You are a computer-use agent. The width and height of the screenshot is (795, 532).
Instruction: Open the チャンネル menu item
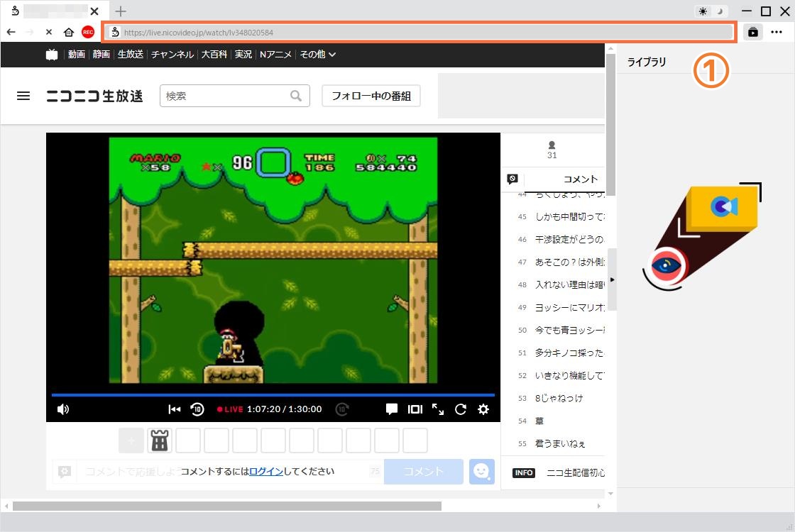point(172,54)
